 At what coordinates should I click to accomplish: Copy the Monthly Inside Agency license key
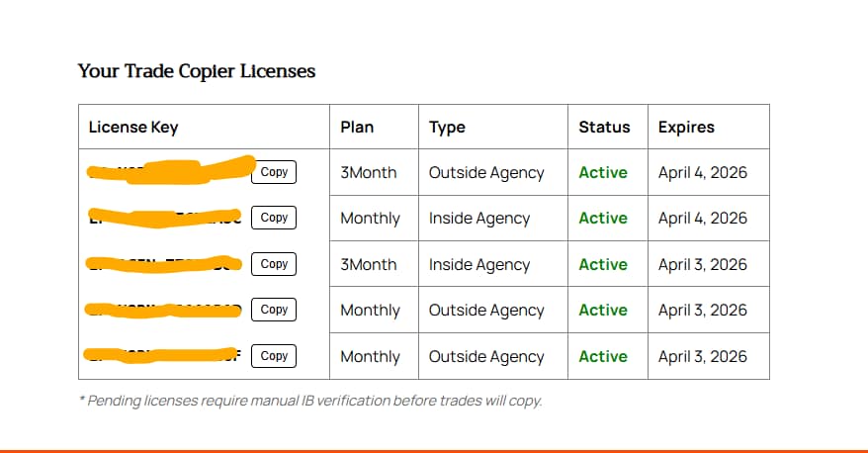tap(274, 218)
